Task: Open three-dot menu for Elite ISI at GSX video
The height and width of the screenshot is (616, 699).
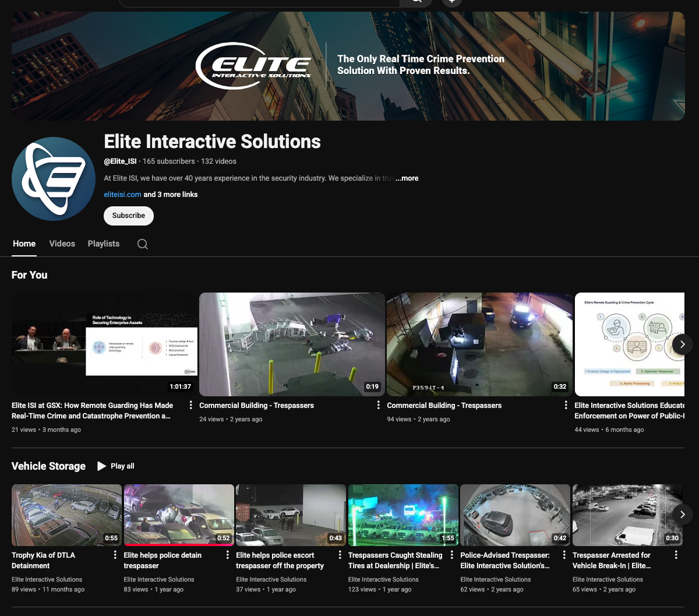Action: 191,405
